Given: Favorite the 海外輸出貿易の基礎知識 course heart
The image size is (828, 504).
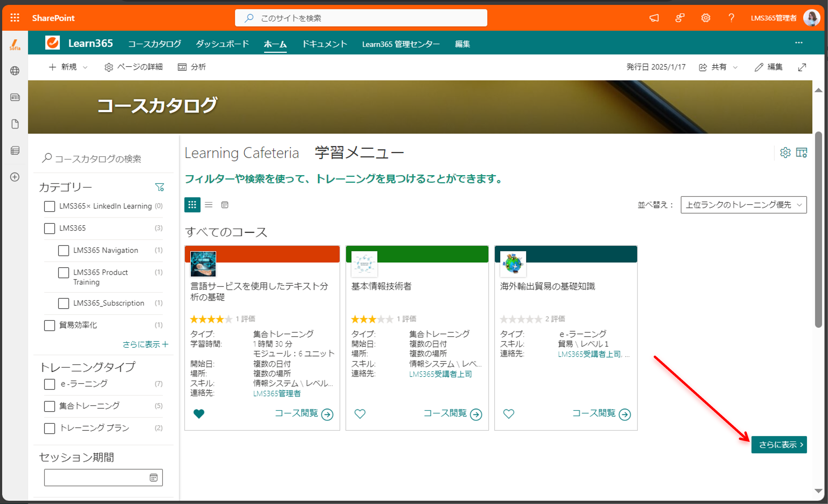Looking at the screenshot, I should pos(509,414).
